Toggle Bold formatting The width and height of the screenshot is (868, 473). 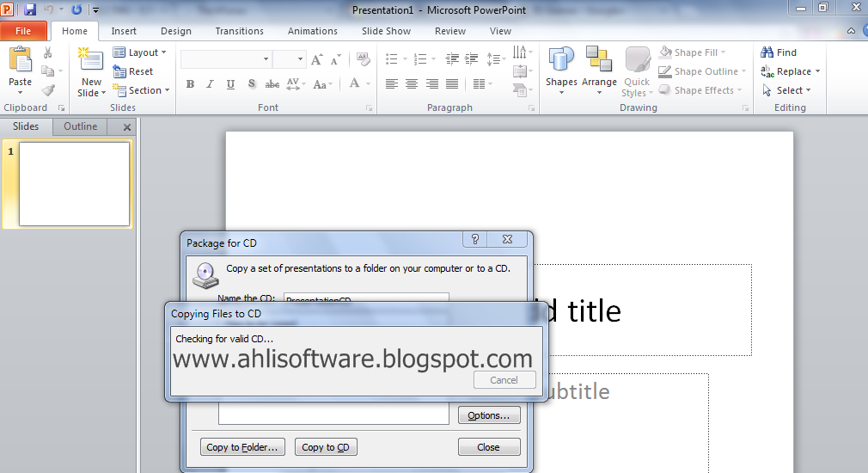pyautogui.click(x=190, y=84)
